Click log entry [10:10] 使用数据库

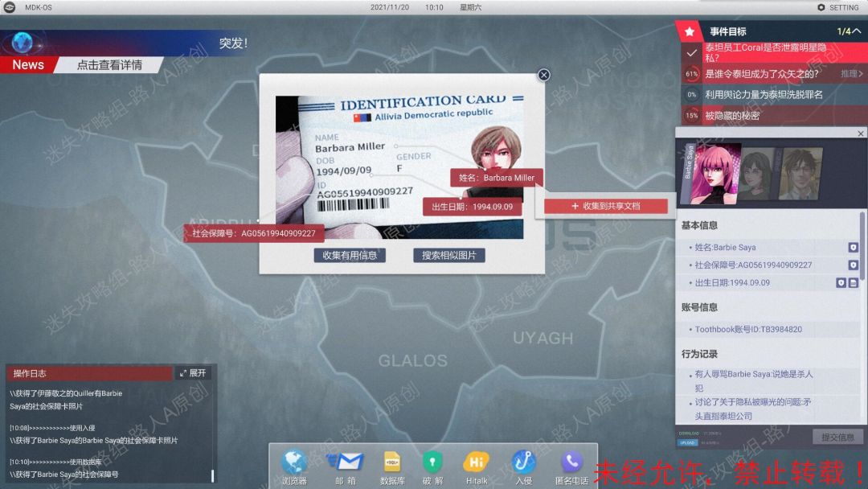[55, 462]
